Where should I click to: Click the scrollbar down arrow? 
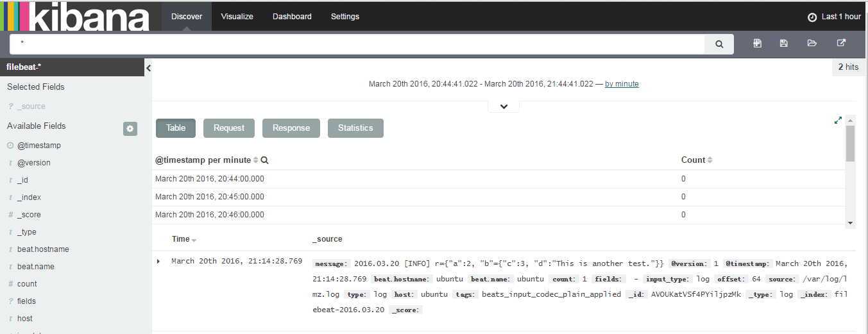[850, 223]
